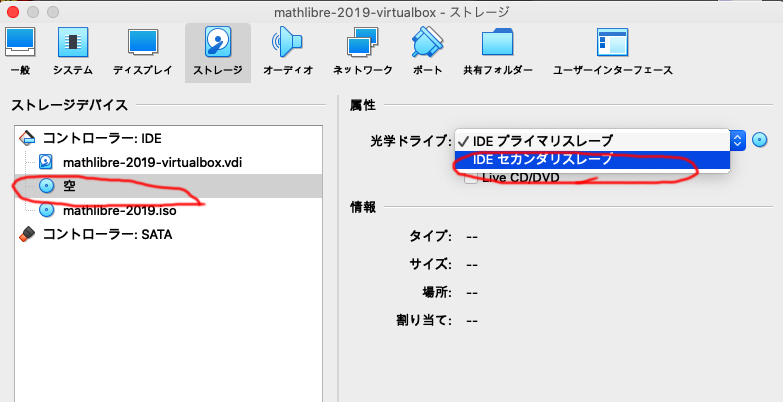Open the ユーザーインターフェース settings icon
Screen dimensions: 783x402
click(612, 42)
